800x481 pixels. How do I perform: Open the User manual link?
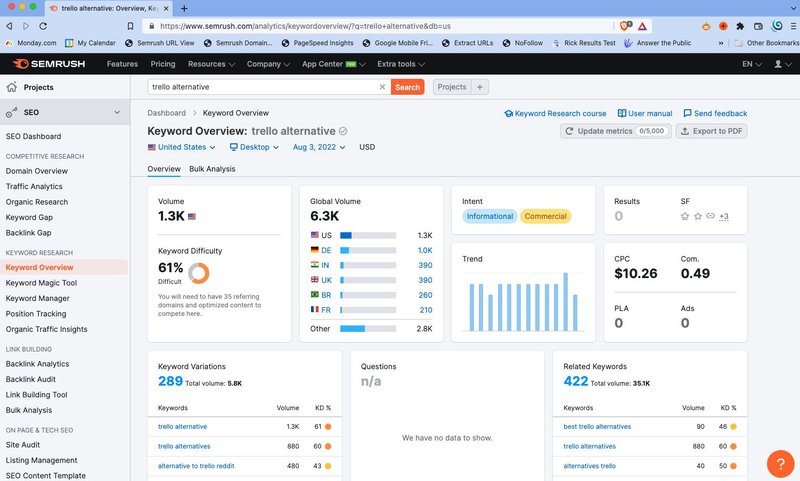[x=645, y=113]
